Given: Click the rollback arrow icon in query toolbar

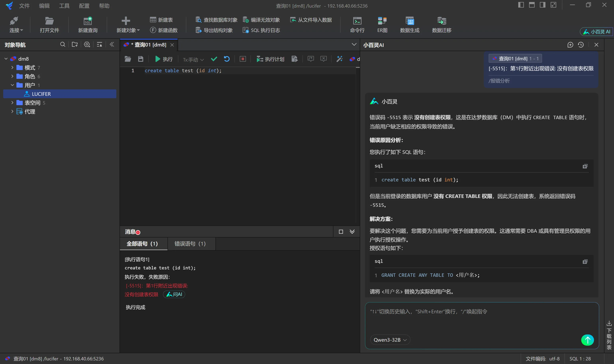Looking at the screenshot, I should 227,59.
